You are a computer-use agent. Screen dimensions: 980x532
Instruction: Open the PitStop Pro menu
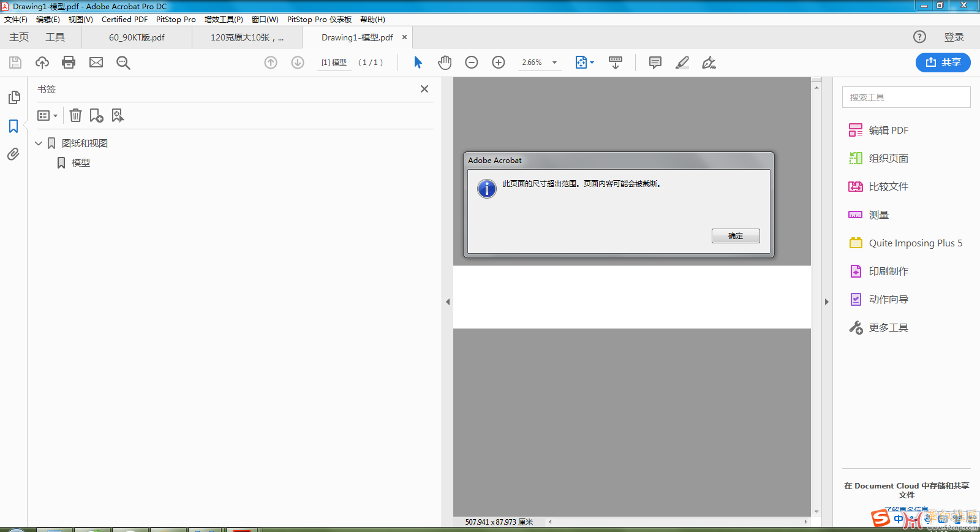coord(176,20)
